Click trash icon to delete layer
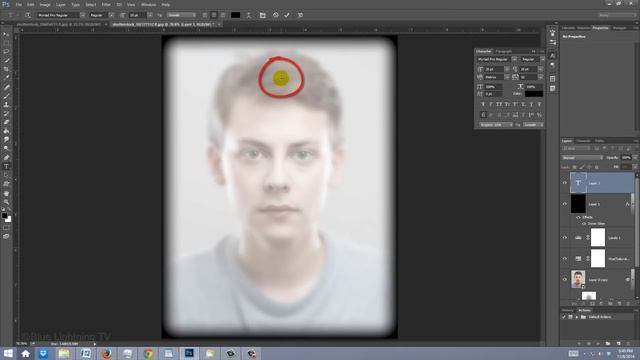Image resolution: width=640 pixels, height=360 pixels. (x=629, y=304)
